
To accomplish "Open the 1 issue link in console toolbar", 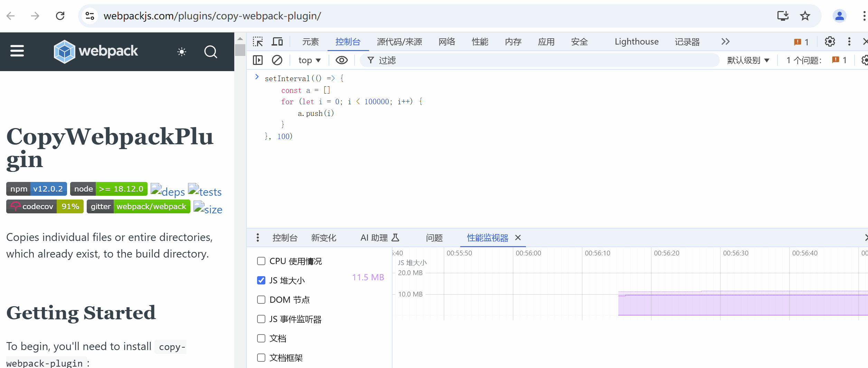I will tap(817, 60).
